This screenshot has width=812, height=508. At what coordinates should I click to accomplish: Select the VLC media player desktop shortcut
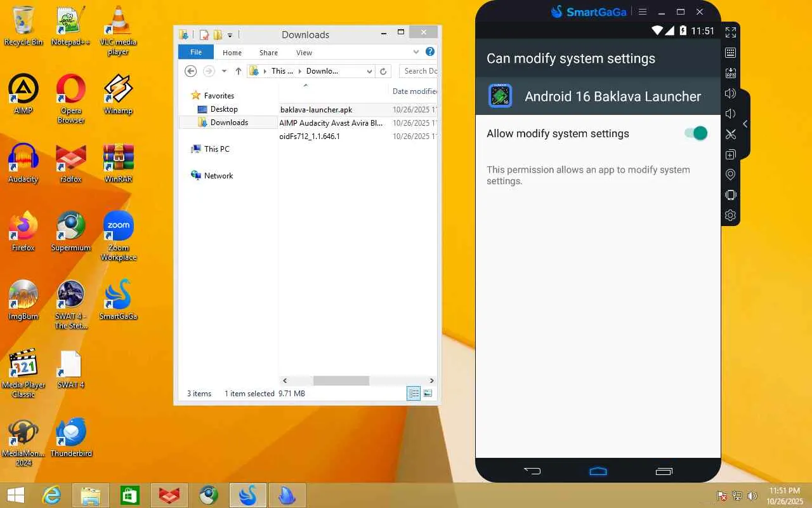point(118,30)
